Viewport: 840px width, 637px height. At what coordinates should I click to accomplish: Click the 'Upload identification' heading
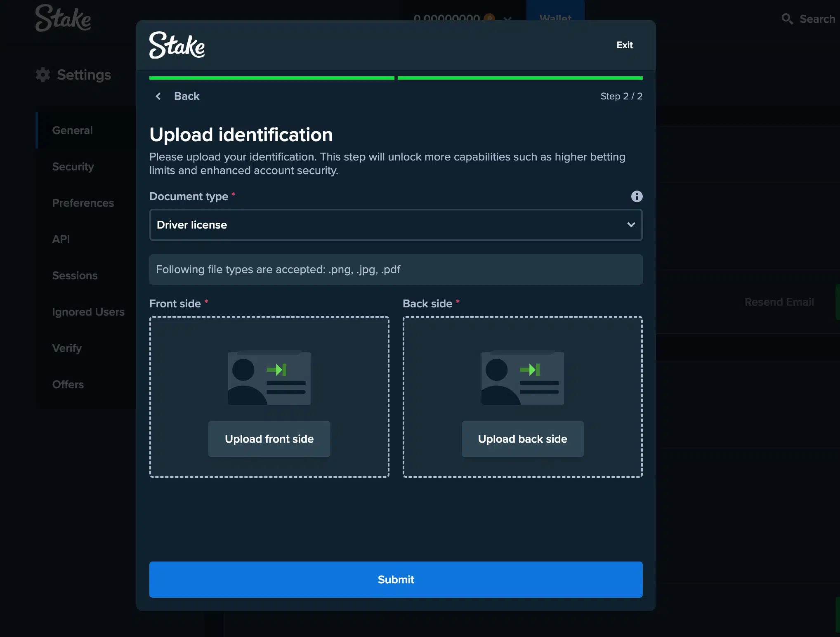pos(241,135)
